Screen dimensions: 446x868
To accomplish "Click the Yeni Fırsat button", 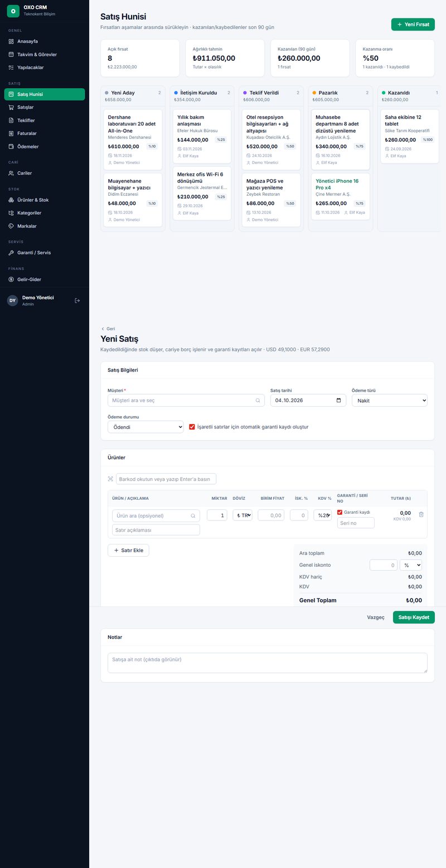I will click(x=413, y=25).
